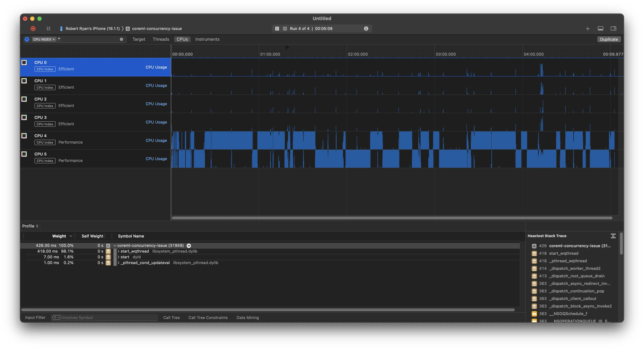This screenshot has width=644, height=349.
Task: Click the focus arrow beside coreml-concurrency-issue
Action: pyautogui.click(x=189, y=245)
